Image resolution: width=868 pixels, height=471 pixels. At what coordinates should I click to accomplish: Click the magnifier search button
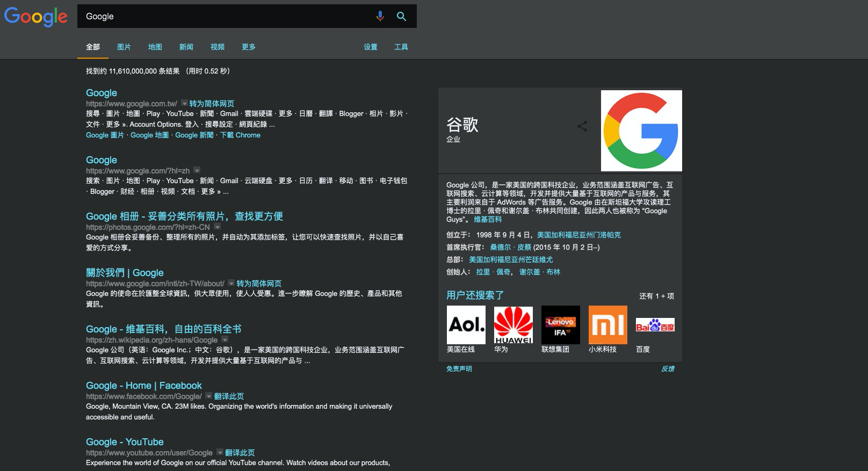(401, 16)
